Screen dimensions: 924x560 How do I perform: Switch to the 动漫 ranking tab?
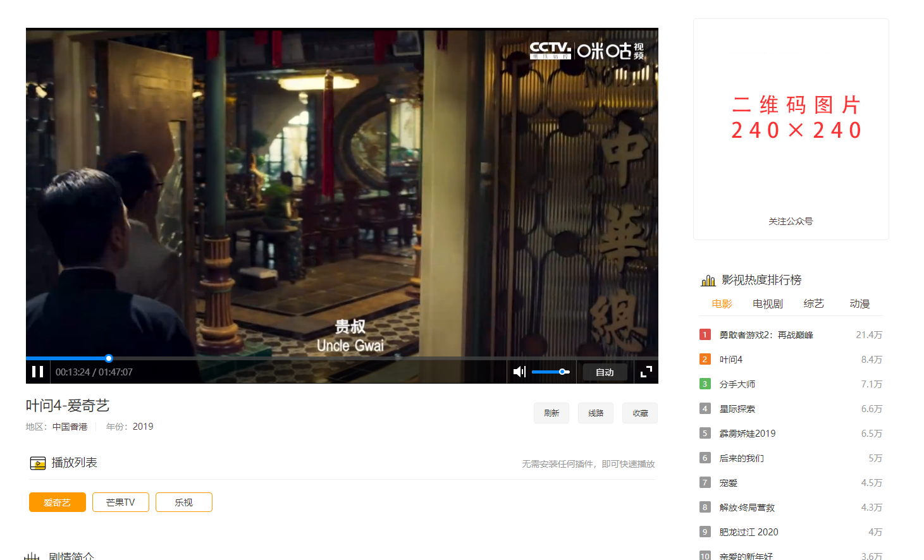(859, 304)
